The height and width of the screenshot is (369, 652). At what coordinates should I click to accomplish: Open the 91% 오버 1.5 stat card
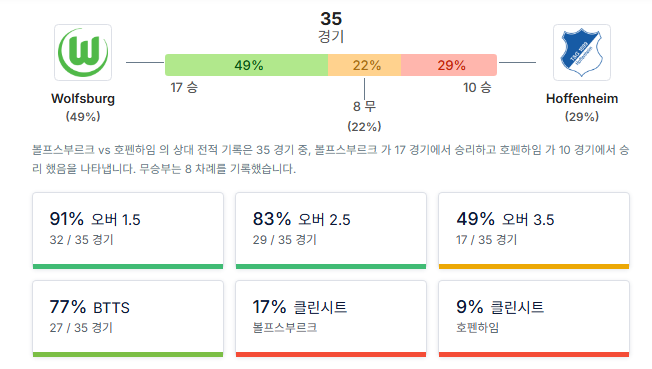128,230
